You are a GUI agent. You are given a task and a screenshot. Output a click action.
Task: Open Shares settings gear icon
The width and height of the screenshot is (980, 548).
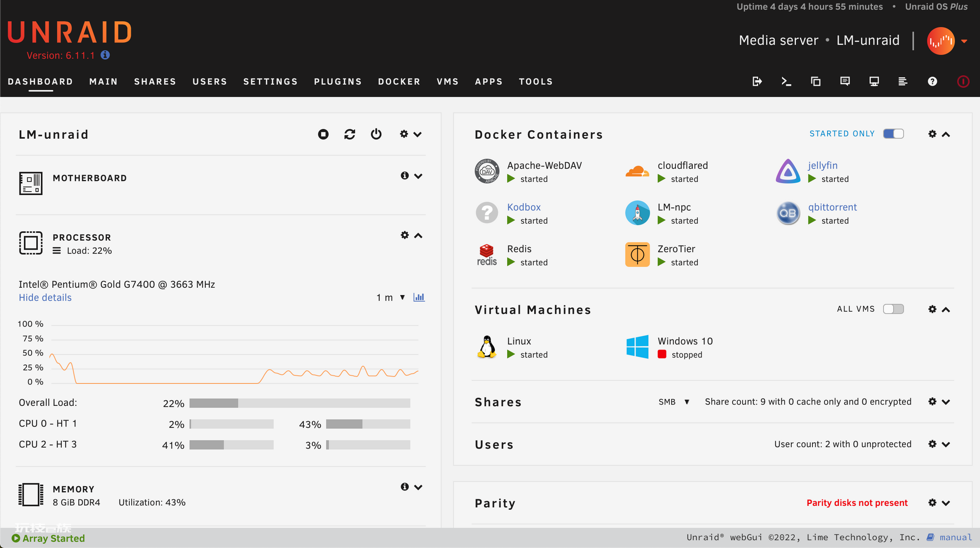932,401
